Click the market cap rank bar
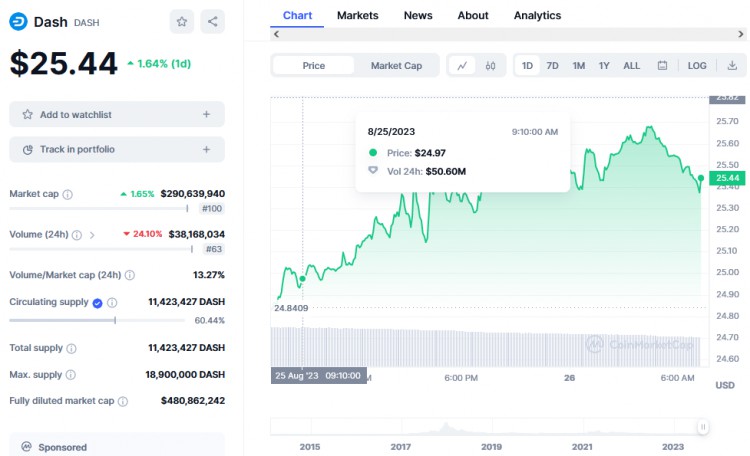 [99, 209]
